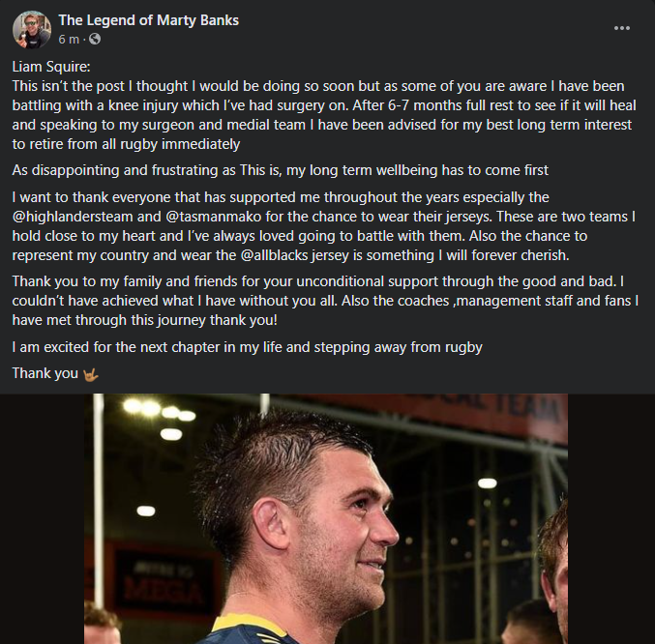Viewport: 655px width, 644px height.
Task: Click the @tasmanmako mention
Action: point(214,217)
